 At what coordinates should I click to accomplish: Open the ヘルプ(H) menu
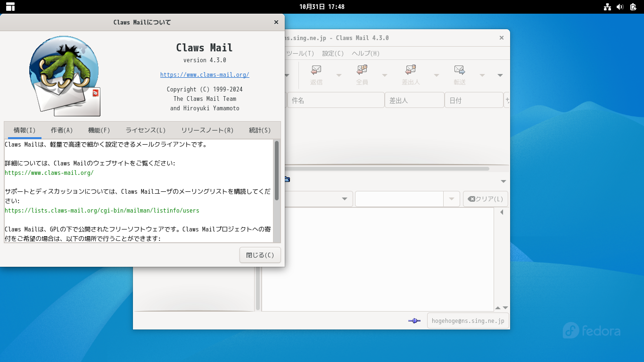366,53
